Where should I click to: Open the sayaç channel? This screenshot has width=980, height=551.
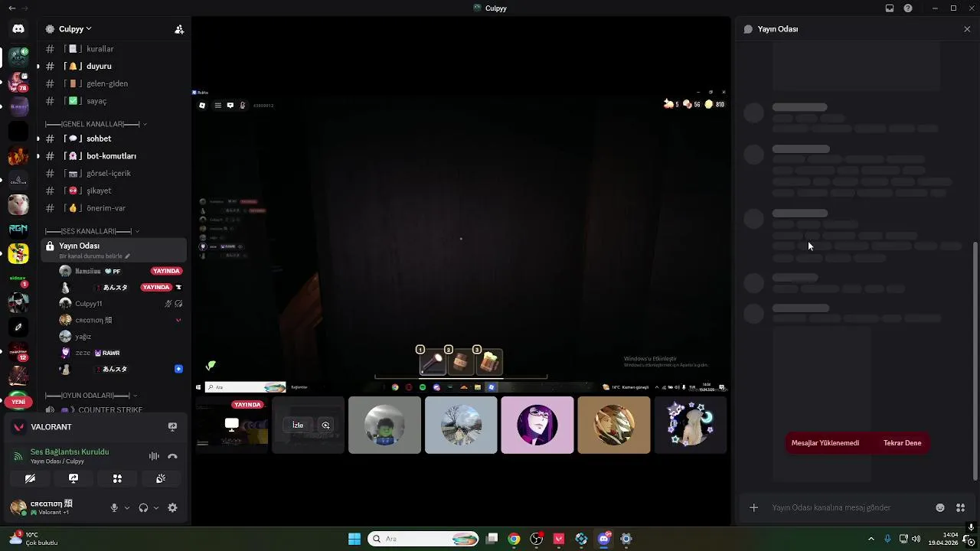[113, 101]
